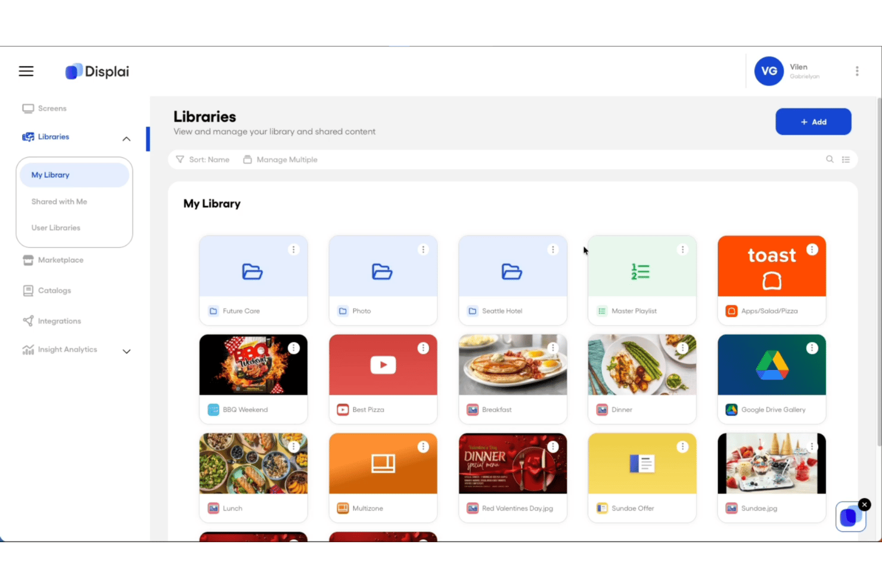The image size is (882, 588).
Task: Click the Master Playlist label text
Action: pos(634,311)
